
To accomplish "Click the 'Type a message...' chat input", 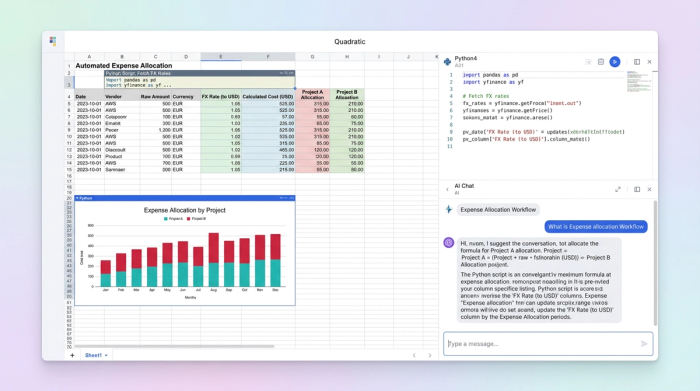I will coord(548,344).
